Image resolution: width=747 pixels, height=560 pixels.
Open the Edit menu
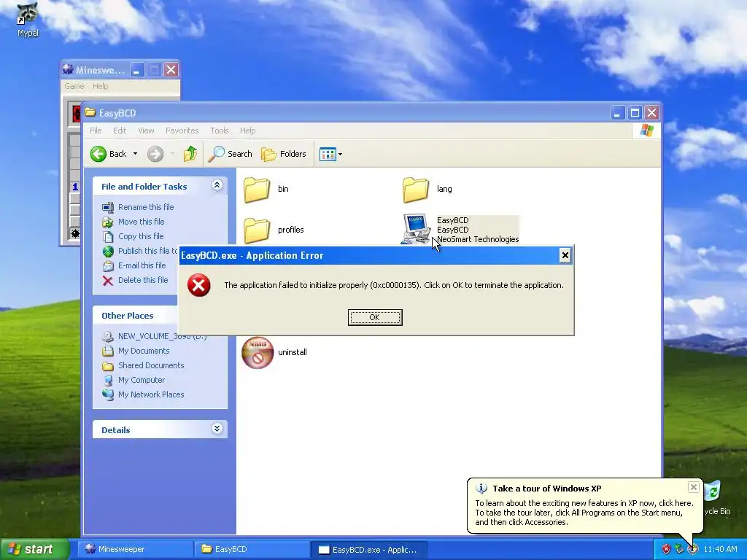[x=120, y=131]
